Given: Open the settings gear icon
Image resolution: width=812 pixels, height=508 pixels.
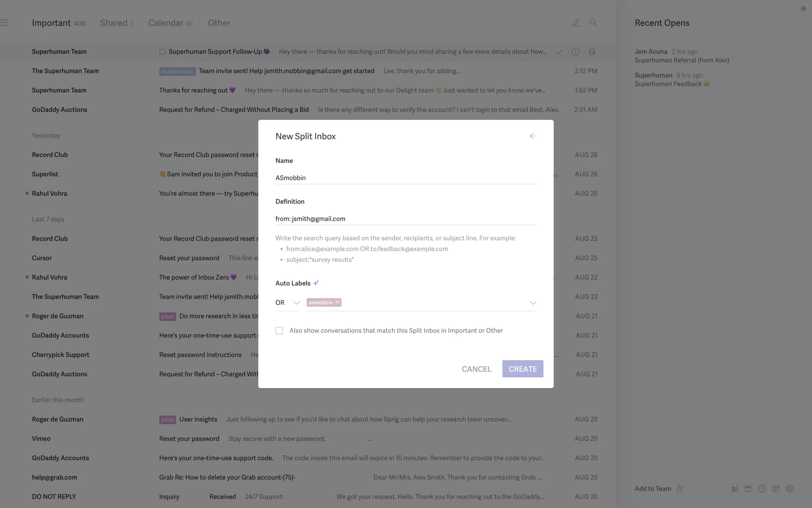Looking at the screenshot, I should pos(790,489).
